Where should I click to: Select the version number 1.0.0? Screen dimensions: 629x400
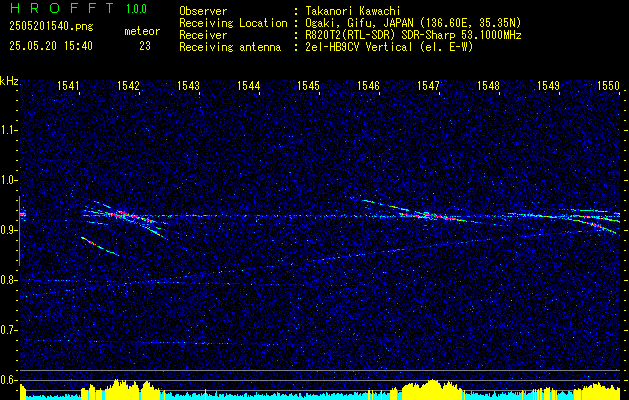tap(136, 9)
